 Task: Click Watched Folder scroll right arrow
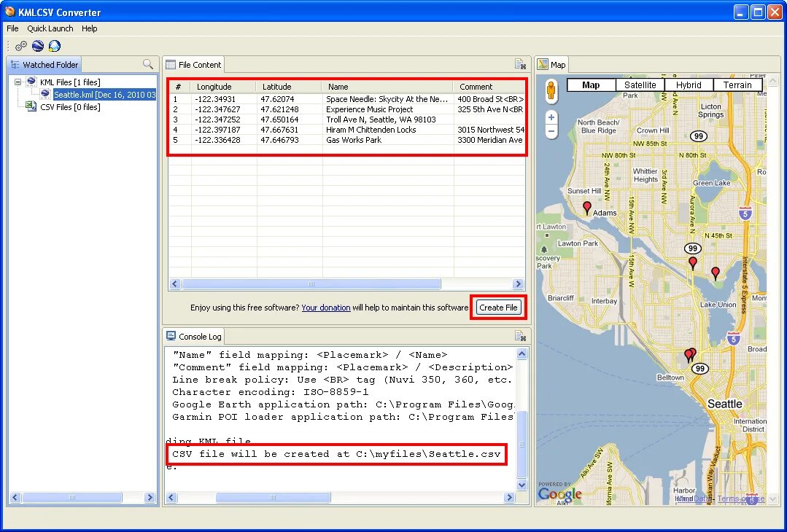point(150,498)
